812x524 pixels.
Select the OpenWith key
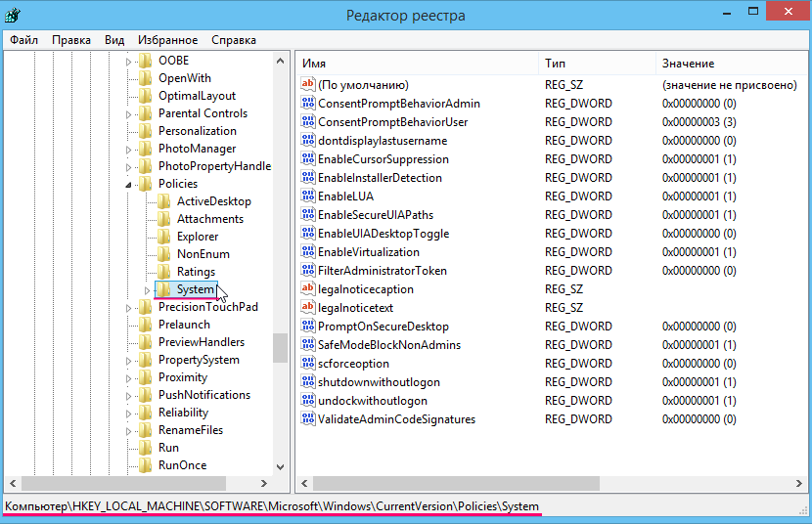[x=184, y=78]
